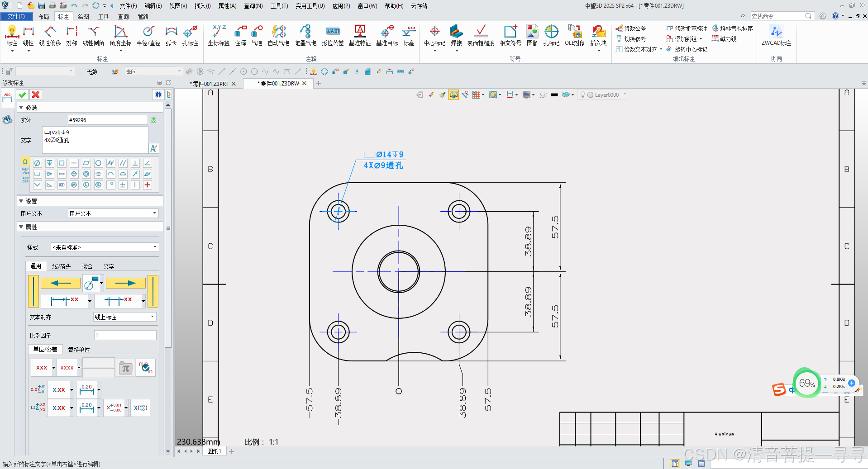
Task: Click the 查找命令 search command box
Action: pos(782,16)
